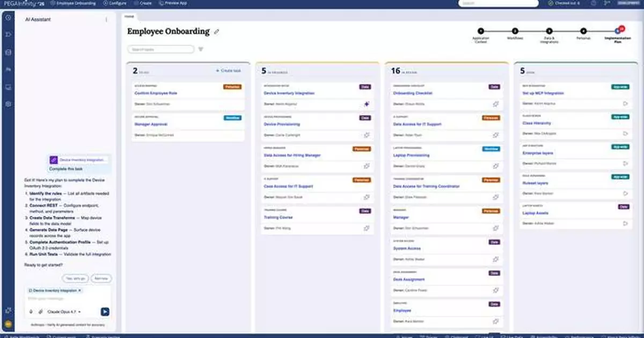Send the chat message with blue arrow button
Screen dimensions: 644x338
click(105, 311)
